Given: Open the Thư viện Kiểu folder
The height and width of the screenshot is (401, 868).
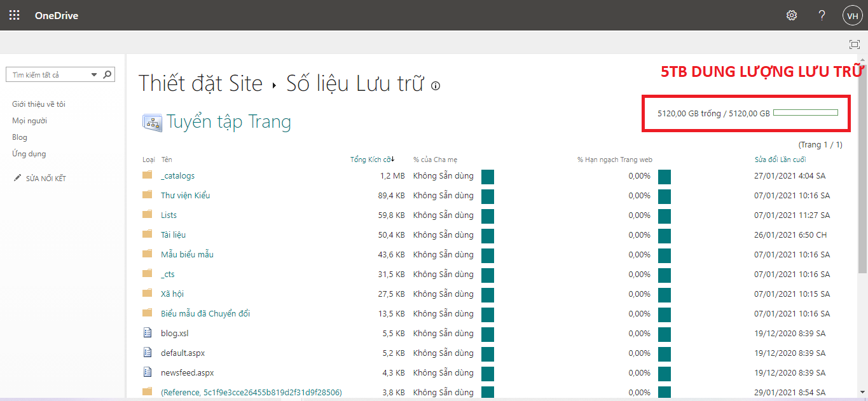Looking at the screenshot, I should click(185, 195).
